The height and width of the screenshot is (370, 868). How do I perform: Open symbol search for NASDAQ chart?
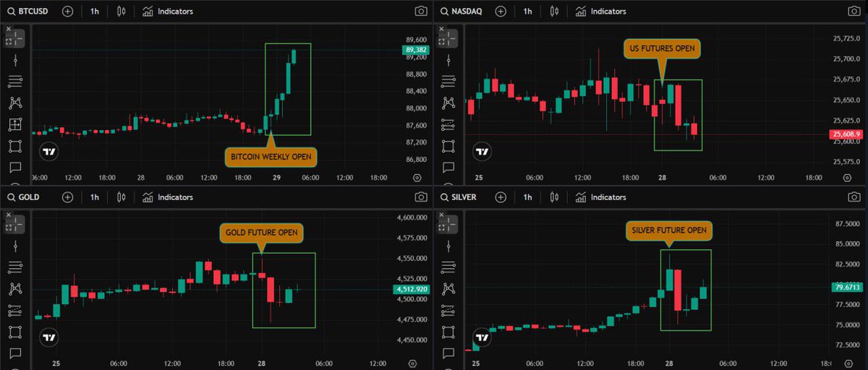[x=461, y=12]
